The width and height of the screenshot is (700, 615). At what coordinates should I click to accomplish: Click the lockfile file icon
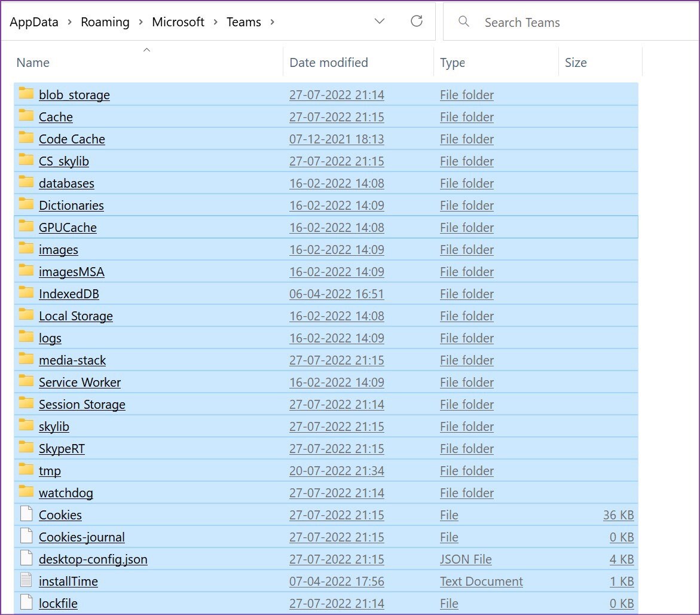pos(26,602)
